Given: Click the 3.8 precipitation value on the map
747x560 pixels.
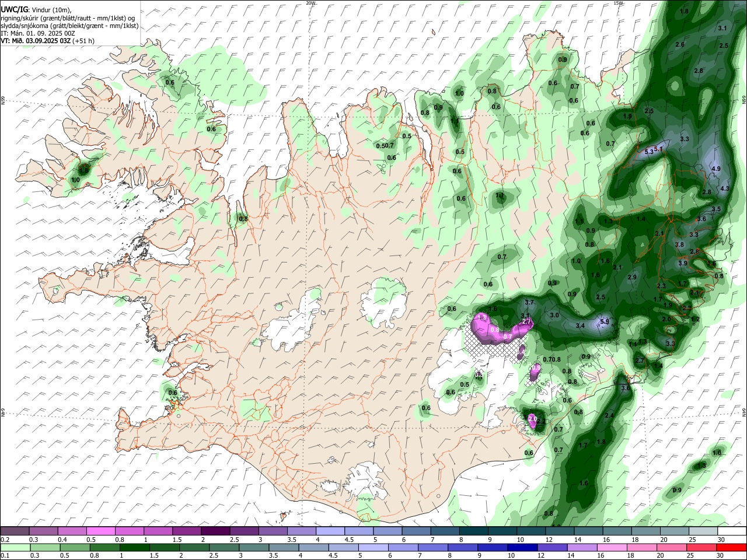Looking at the screenshot, I should pos(679,244).
